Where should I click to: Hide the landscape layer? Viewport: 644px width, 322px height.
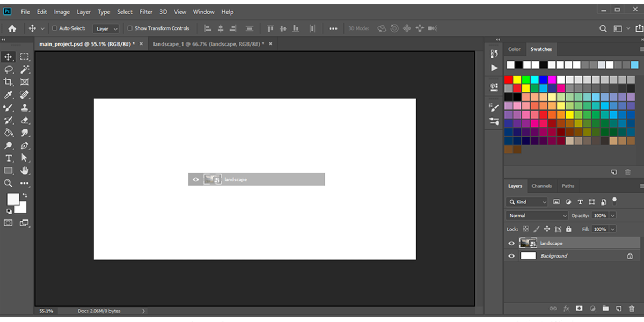point(511,243)
